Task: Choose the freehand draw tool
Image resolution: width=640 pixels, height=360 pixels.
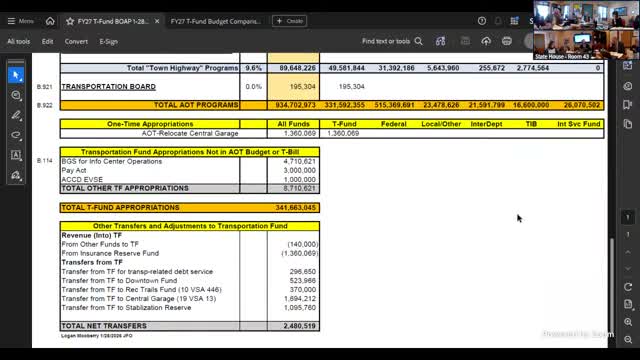Action: tap(16, 135)
